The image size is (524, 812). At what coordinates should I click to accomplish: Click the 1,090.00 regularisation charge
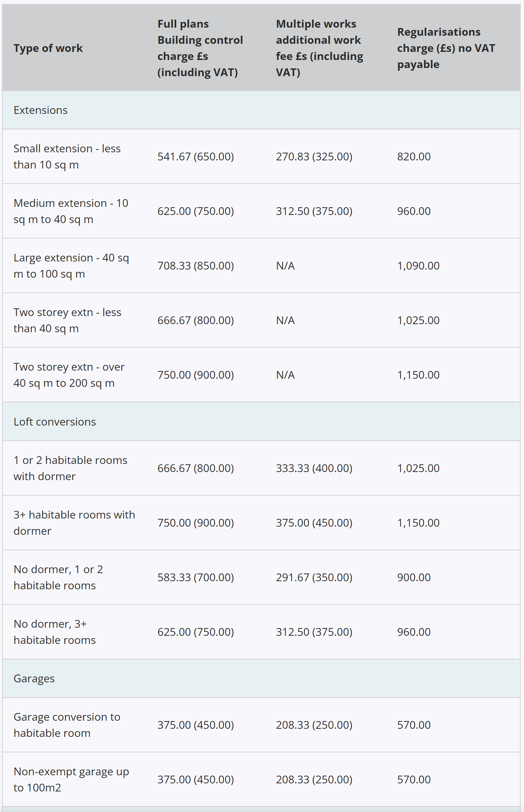(x=418, y=266)
